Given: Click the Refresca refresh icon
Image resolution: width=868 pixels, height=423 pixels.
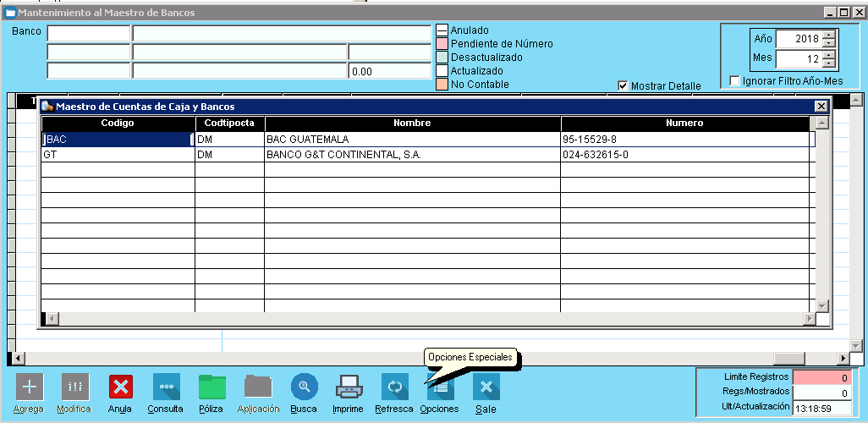Looking at the screenshot, I should [x=394, y=387].
